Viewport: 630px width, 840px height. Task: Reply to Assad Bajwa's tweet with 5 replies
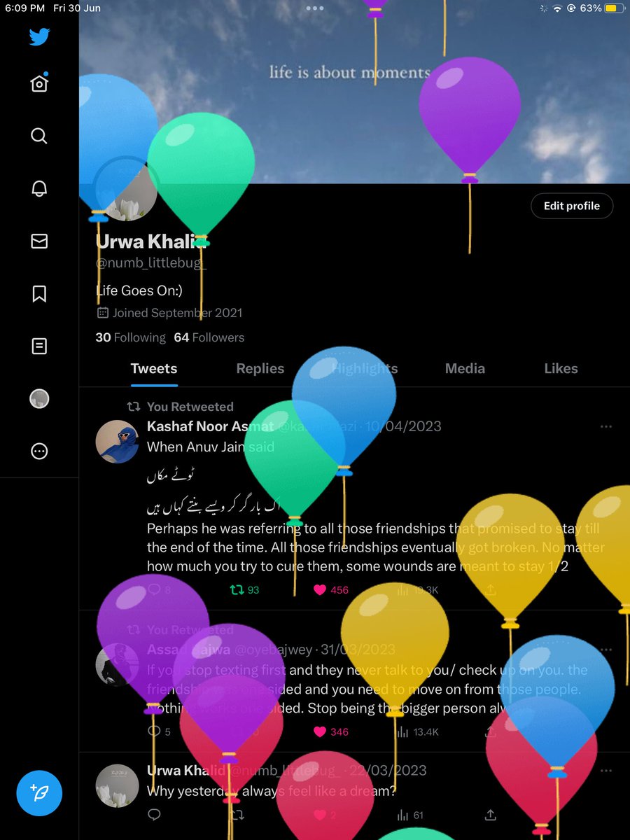[x=159, y=731]
